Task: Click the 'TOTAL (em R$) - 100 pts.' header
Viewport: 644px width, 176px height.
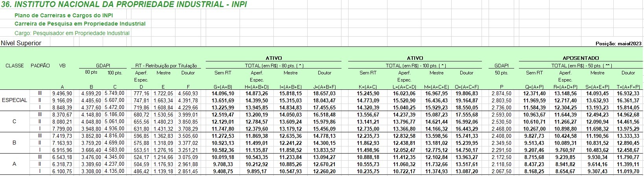Action: pyautogui.click(x=415, y=66)
